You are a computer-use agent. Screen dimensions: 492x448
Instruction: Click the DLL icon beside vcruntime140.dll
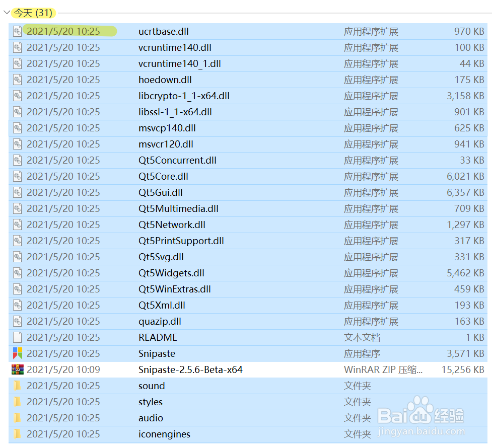point(18,47)
